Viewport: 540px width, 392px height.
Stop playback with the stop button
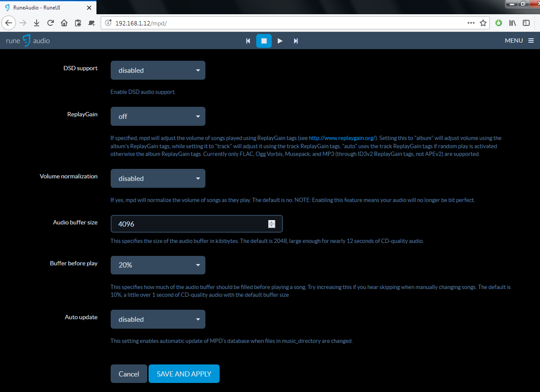coord(264,41)
